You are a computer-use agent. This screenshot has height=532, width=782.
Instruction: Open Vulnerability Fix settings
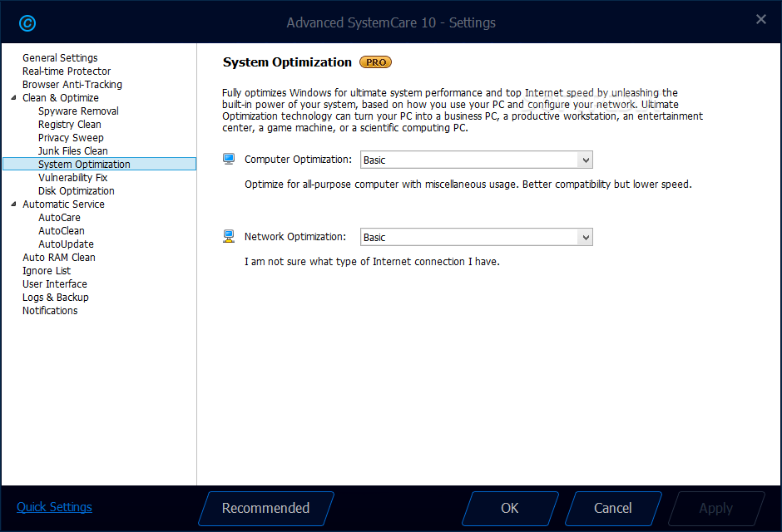pos(73,178)
